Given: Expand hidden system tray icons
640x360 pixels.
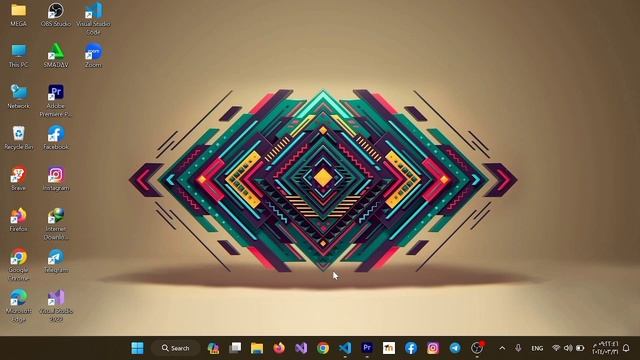Looking at the screenshot, I should point(502,348).
